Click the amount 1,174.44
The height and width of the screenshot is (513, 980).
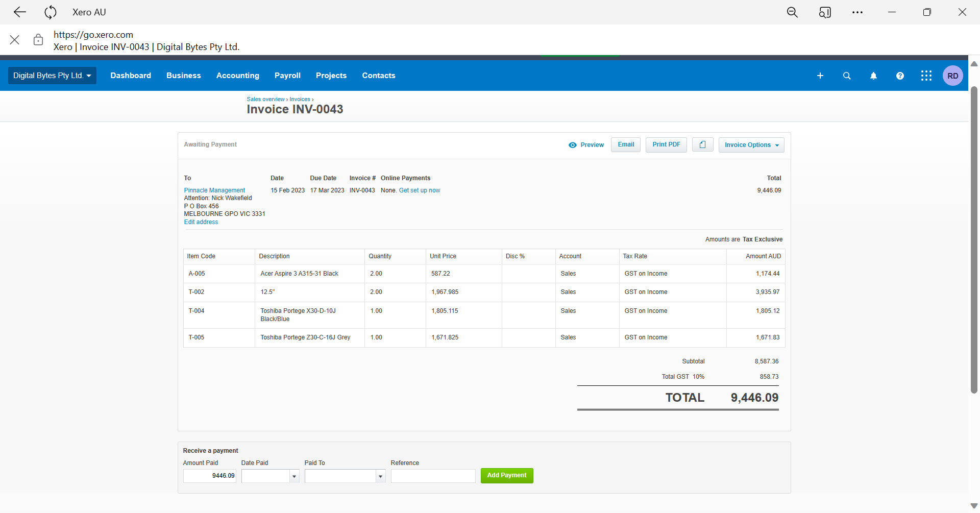pos(768,274)
